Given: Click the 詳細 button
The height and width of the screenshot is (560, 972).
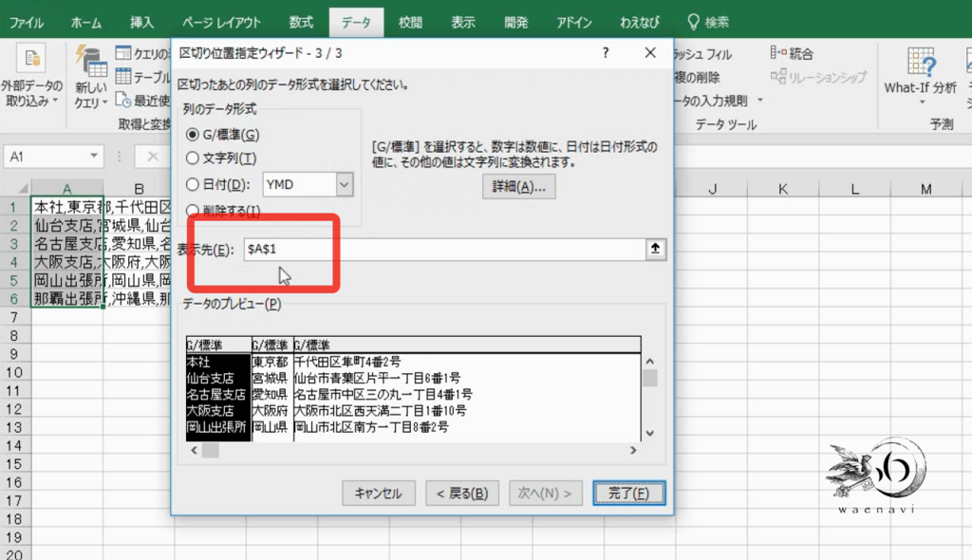Looking at the screenshot, I should click(519, 187).
